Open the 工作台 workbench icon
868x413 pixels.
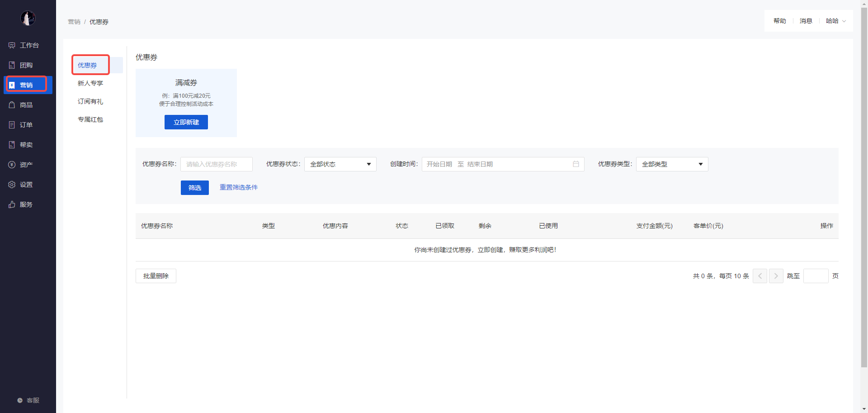12,45
